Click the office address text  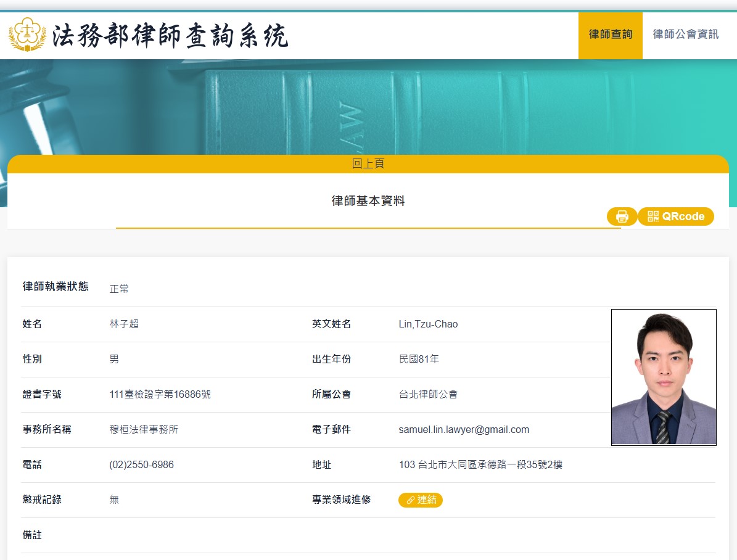tap(480, 465)
